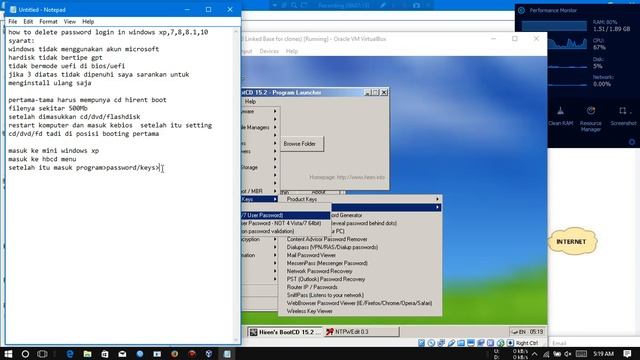
Task: Click the VirtualBox cube icon on taskbar
Action: pyautogui.click(x=209, y=354)
